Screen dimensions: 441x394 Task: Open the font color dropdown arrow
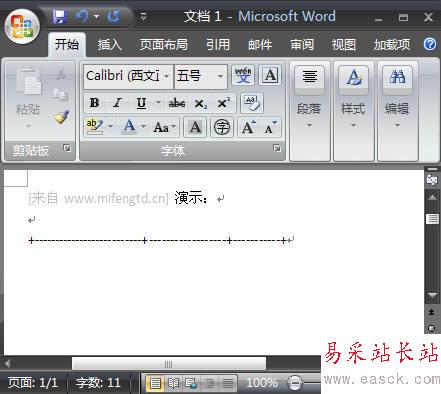(x=143, y=126)
